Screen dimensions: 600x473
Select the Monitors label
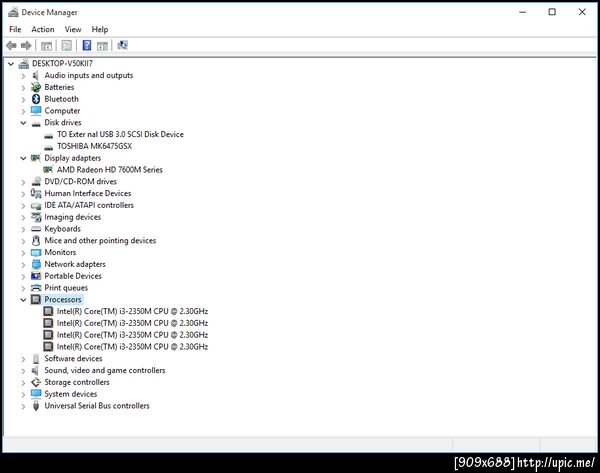click(60, 252)
